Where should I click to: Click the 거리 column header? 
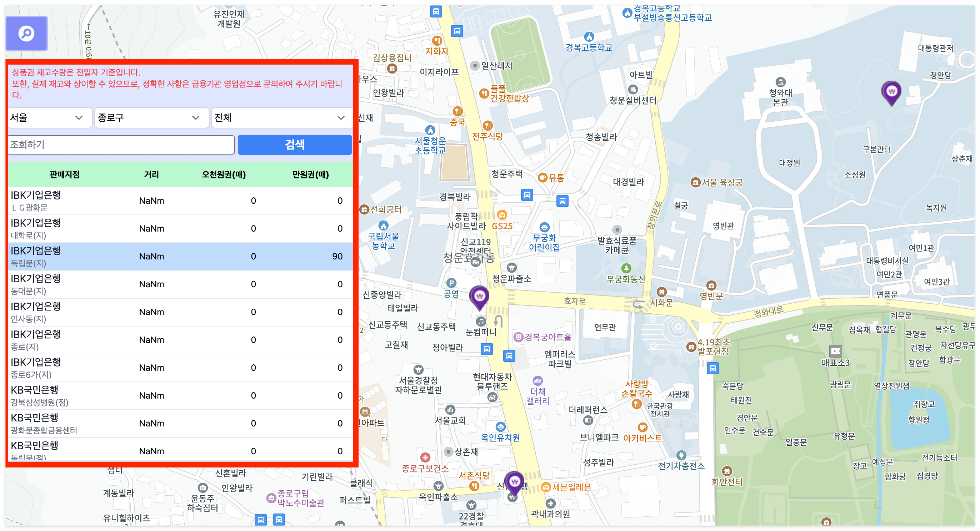151,175
